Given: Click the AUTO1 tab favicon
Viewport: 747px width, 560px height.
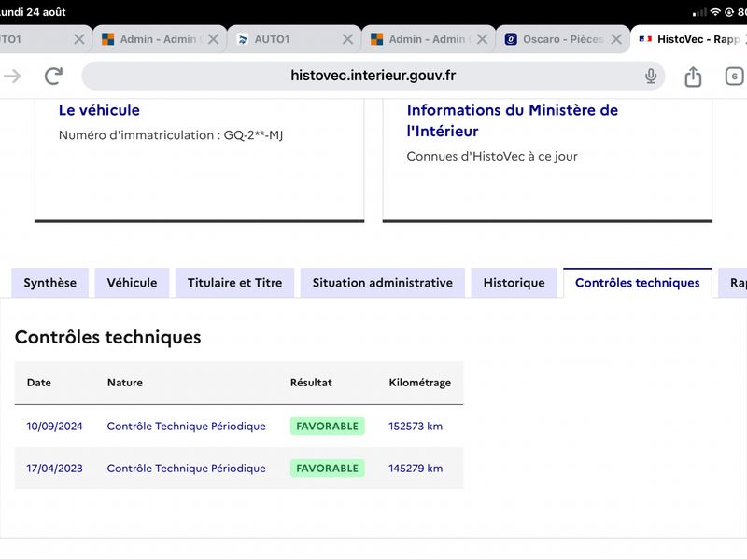Looking at the screenshot, I should 242,39.
